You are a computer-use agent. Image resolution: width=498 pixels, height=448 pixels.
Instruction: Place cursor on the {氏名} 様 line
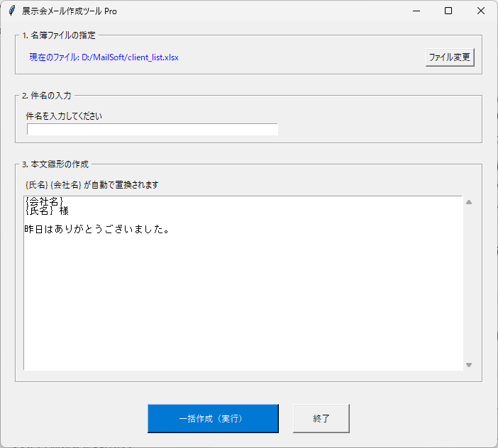(47, 211)
